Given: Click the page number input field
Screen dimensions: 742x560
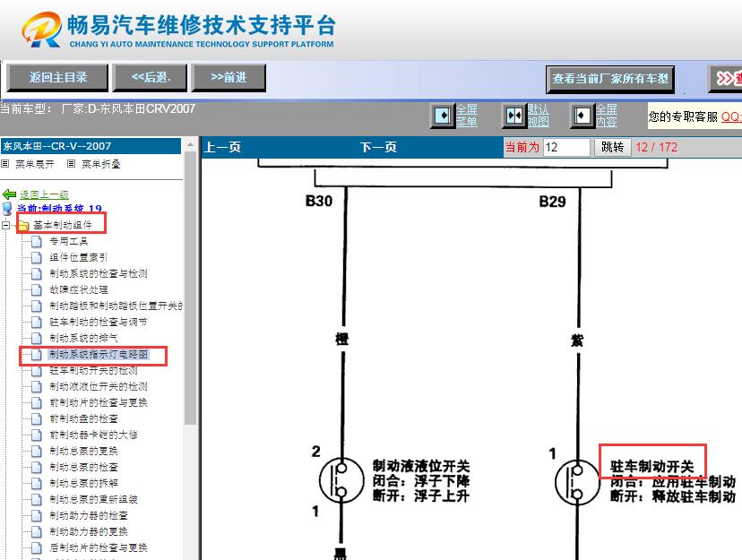Looking at the screenshot, I should tap(566, 147).
